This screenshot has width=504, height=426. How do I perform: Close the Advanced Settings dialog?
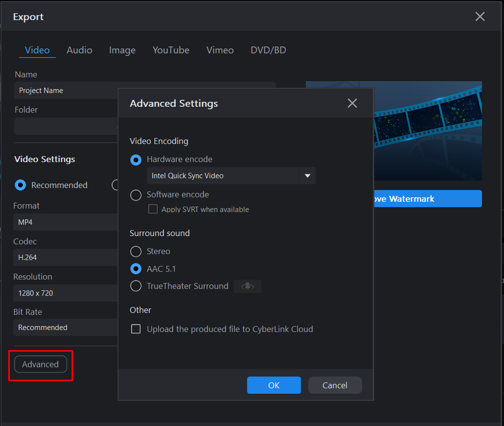(352, 103)
